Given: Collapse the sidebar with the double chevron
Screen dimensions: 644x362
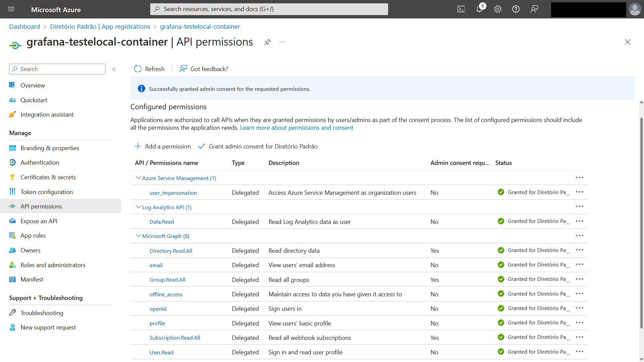Looking at the screenshot, I should click(x=114, y=69).
